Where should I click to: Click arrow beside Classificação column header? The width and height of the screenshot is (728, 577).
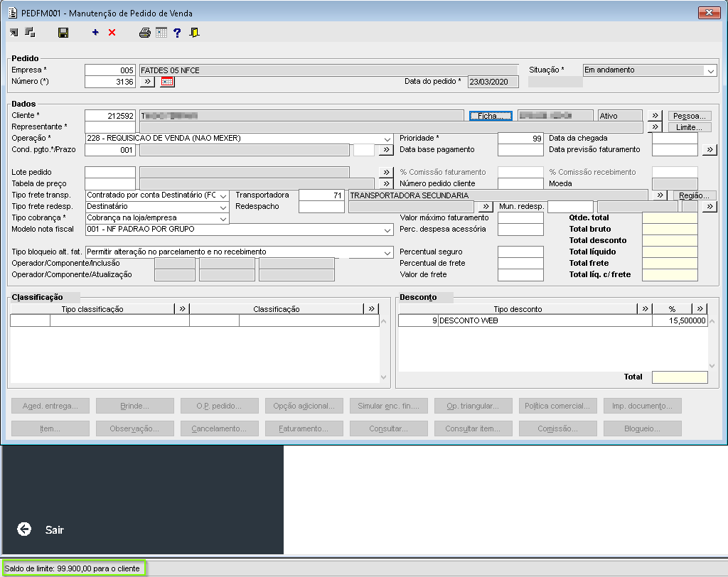(x=371, y=308)
